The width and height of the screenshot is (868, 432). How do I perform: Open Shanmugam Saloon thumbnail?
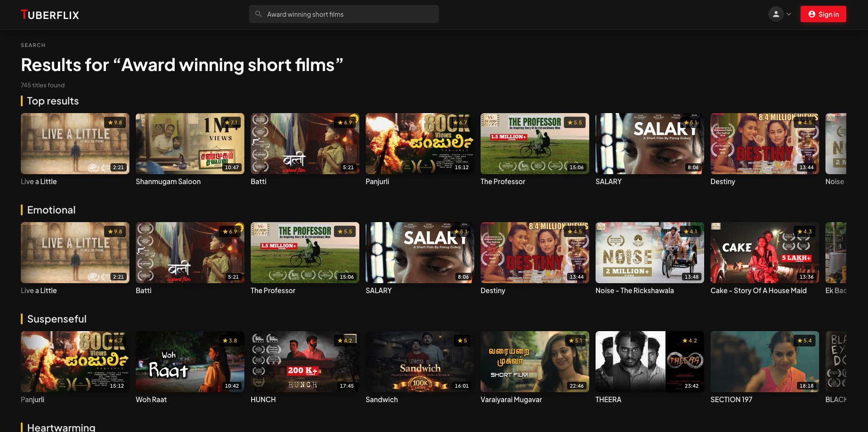pyautogui.click(x=190, y=143)
